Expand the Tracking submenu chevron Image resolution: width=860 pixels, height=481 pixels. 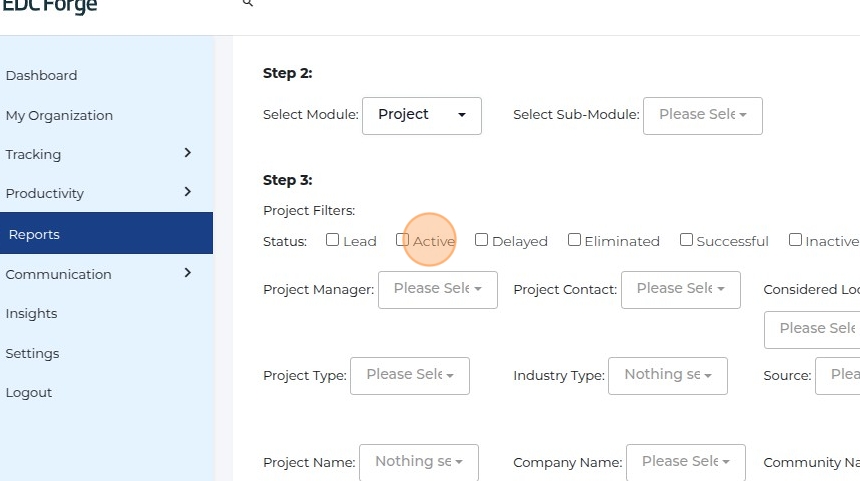pos(187,153)
